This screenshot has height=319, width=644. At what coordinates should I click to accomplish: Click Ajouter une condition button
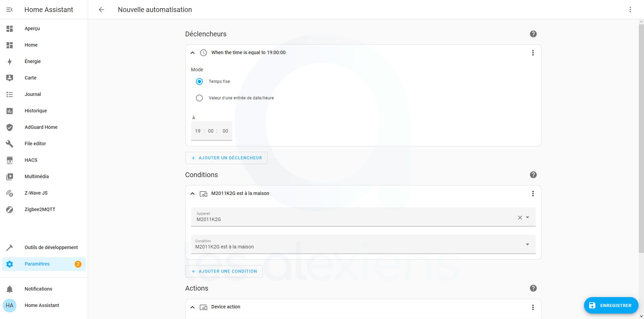pyautogui.click(x=224, y=271)
